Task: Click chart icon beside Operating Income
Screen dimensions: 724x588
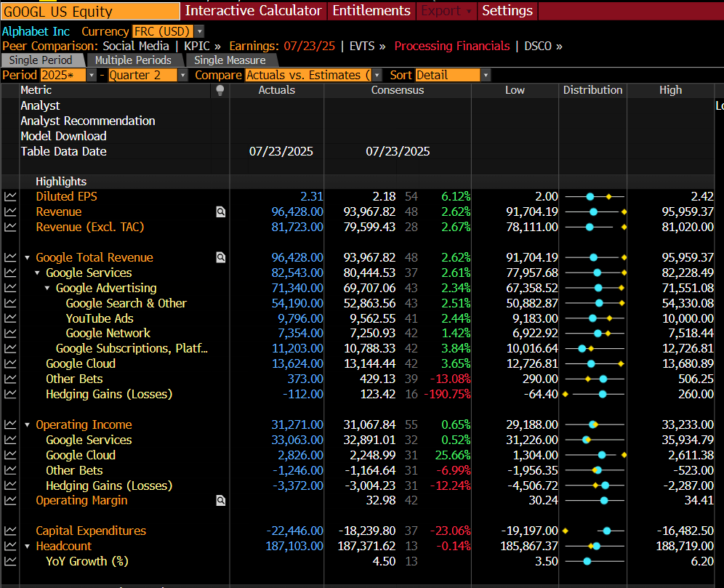Action: click(10, 425)
